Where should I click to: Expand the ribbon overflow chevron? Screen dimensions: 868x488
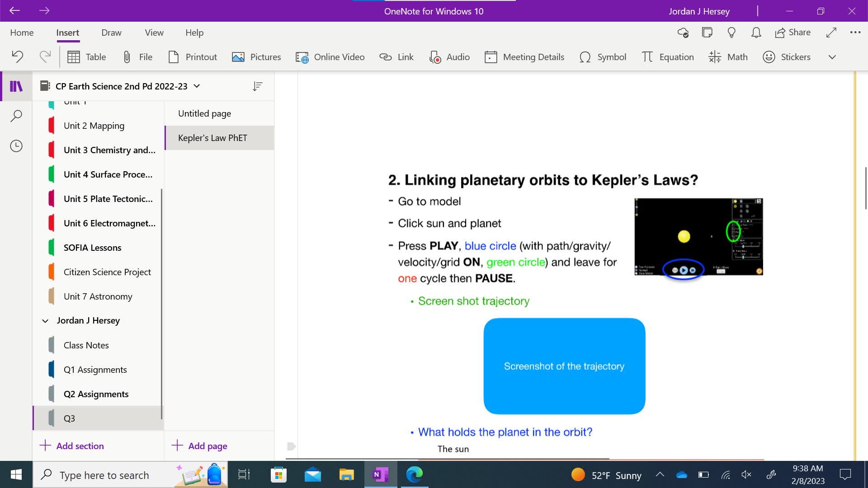pos(832,57)
